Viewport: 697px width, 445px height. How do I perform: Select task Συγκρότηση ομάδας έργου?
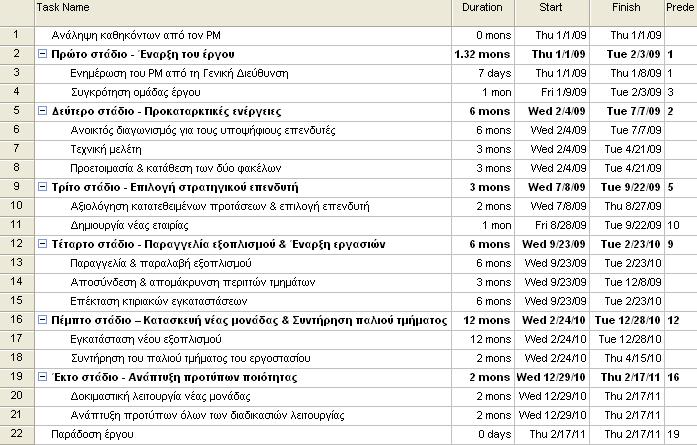[x=136, y=92]
